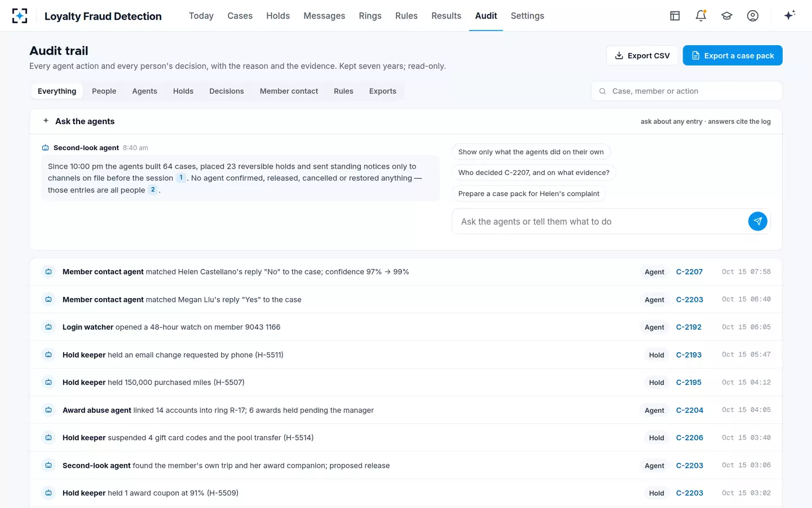Filter the audit trail by People
The width and height of the screenshot is (812, 508).
click(104, 91)
